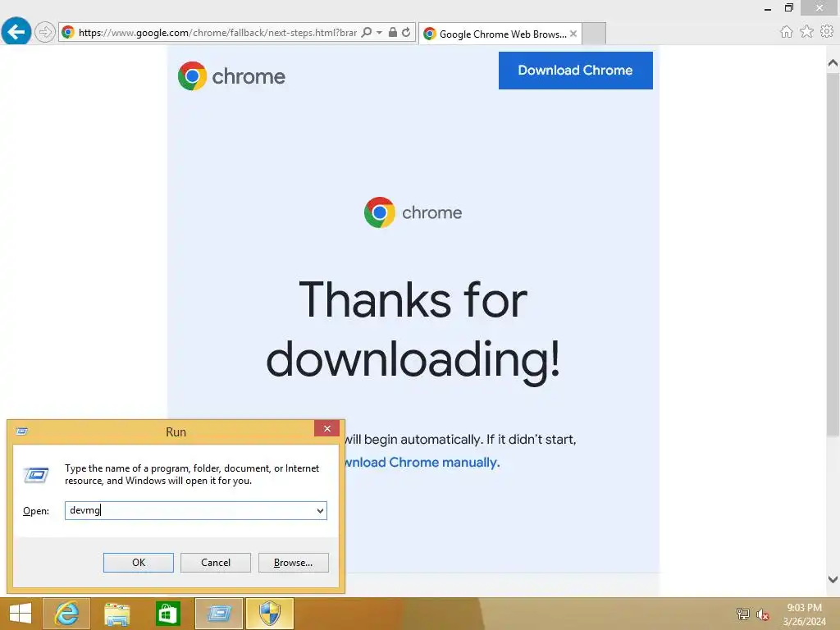The width and height of the screenshot is (840, 630).
Task: Refresh the page with reload icon
Action: [406, 32]
